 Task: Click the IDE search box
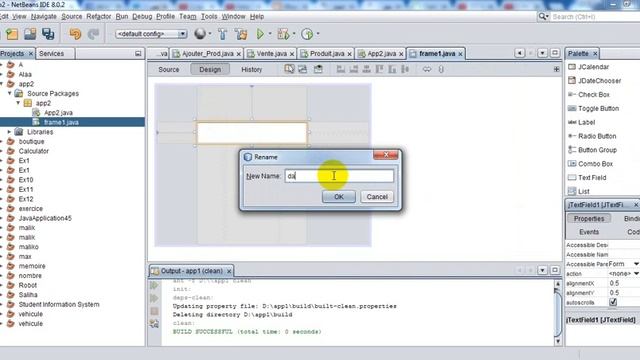[595, 16]
